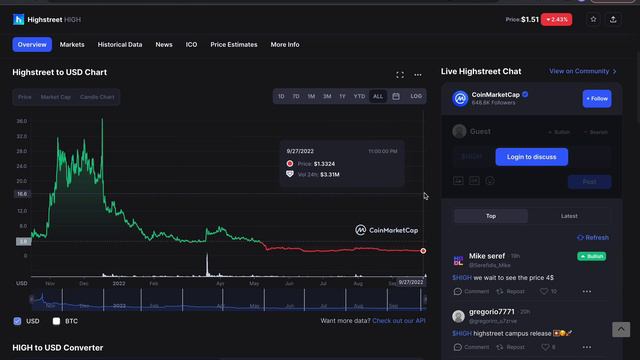
Task: Repost gregorio7771's post
Action: [x=510, y=347]
